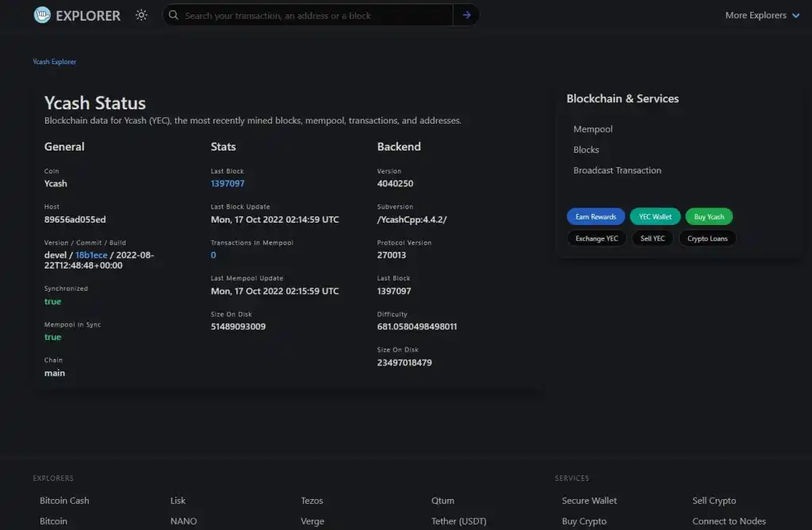Image resolution: width=812 pixels, height=530 pixels.
Task: Click the mempool transactions count 0
Action: point(213,255)
